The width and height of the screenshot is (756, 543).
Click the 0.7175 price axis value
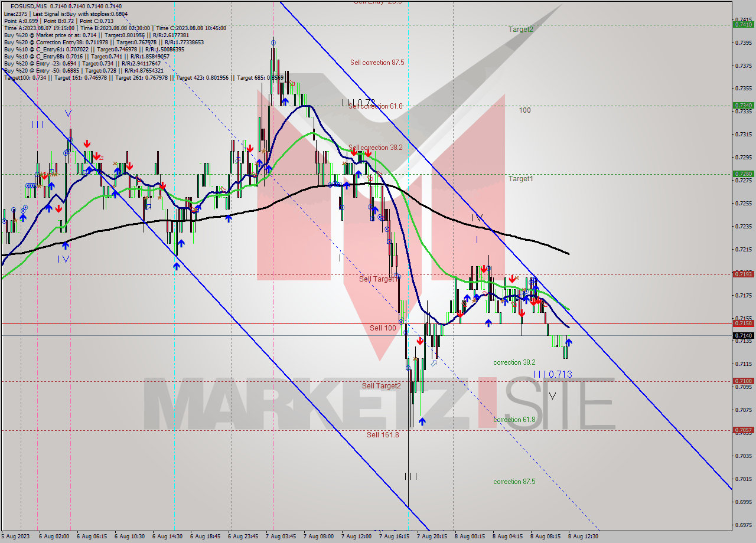pos(744,295)
